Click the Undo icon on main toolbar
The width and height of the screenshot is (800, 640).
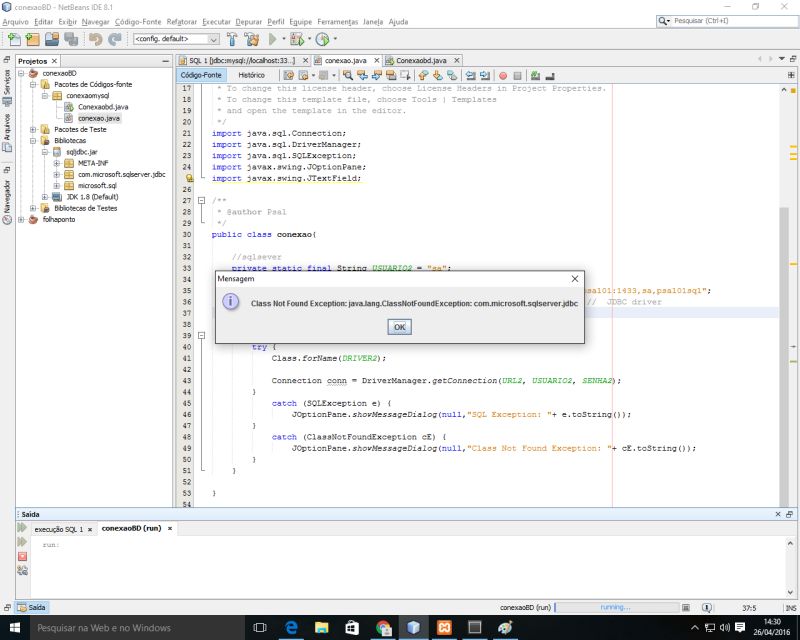[97, 39]
